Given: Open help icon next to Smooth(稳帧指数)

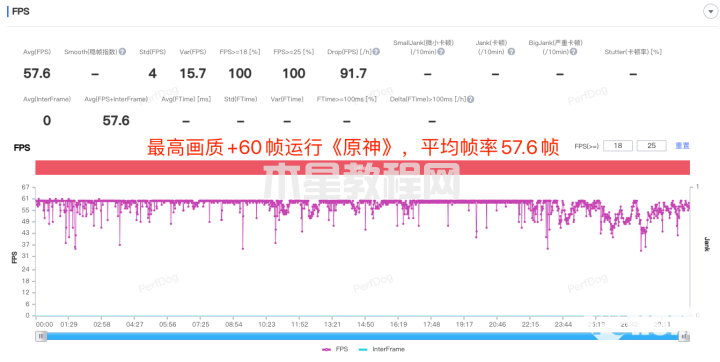Looking at the screenshot, I should [x=122, y=52].
